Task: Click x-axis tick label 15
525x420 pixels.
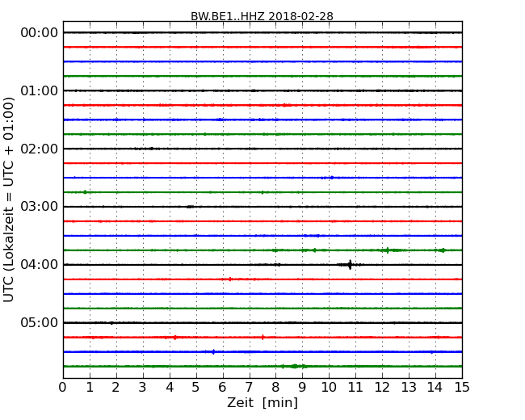Action: coord(462,388)
